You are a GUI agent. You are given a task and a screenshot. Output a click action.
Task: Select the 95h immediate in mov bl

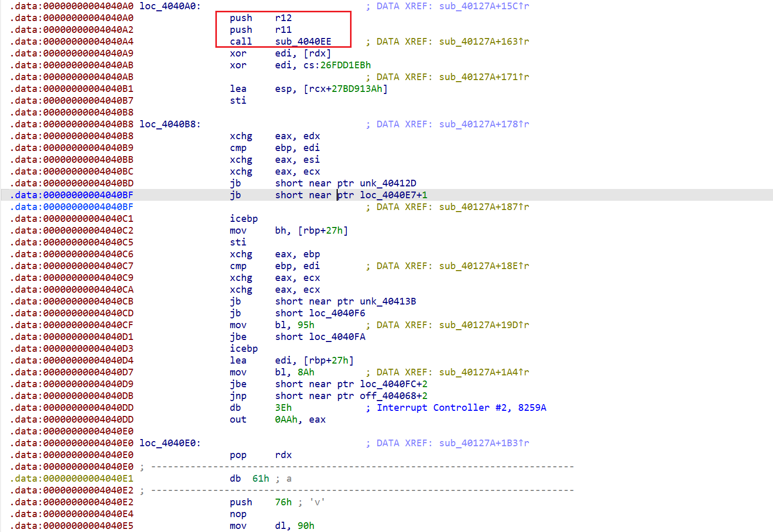pyautogui.click(x=306, y=325)
